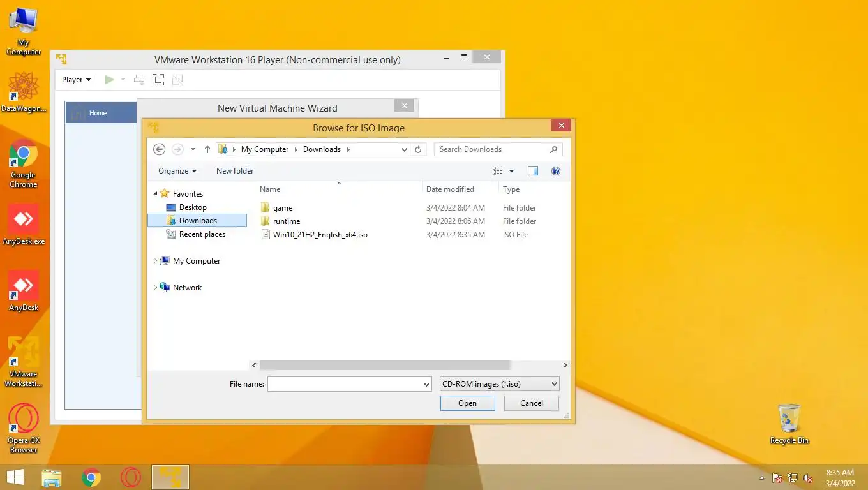Click the game folder icon

tap(266, 207)
